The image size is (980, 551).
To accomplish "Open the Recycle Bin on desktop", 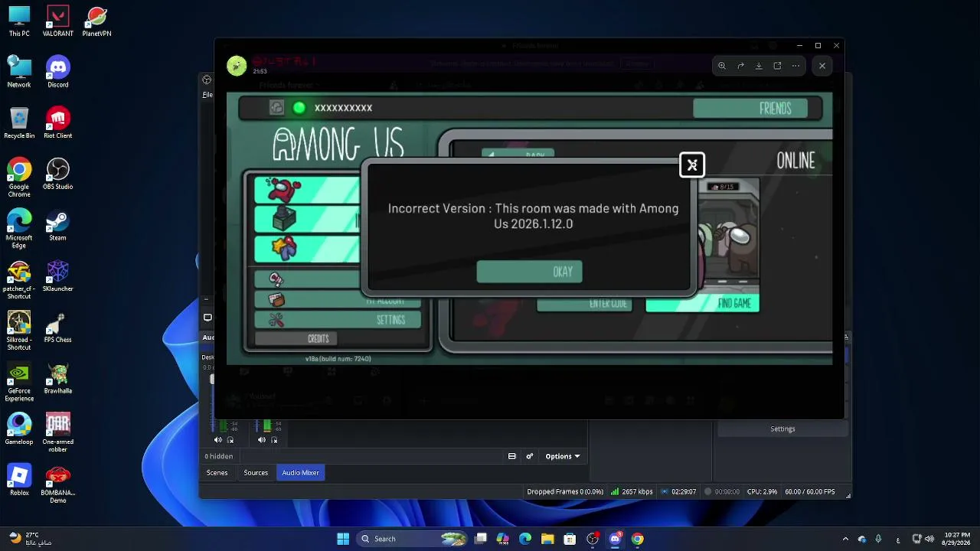I will click(19, 123).
